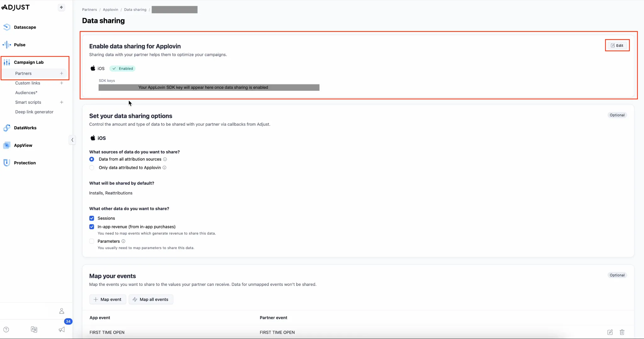This screenshot has height=339, width=644.
Task: Click the Protection shield icon
Action: click(7, 163)
